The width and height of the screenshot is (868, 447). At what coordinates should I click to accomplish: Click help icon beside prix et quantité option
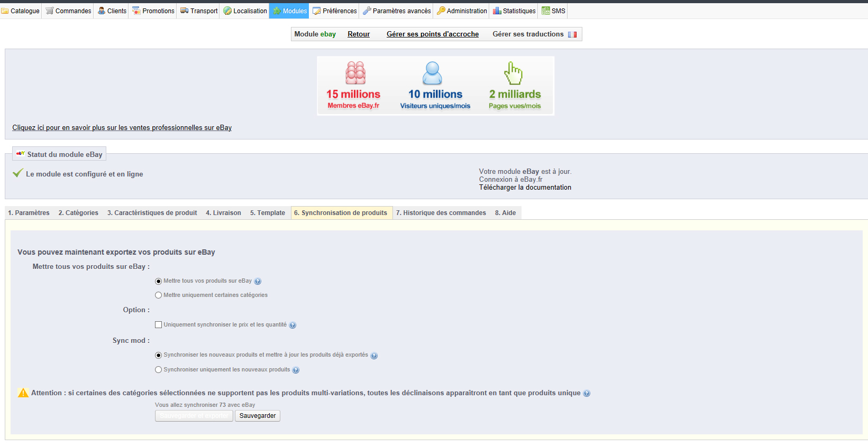[x=293, y=325]
